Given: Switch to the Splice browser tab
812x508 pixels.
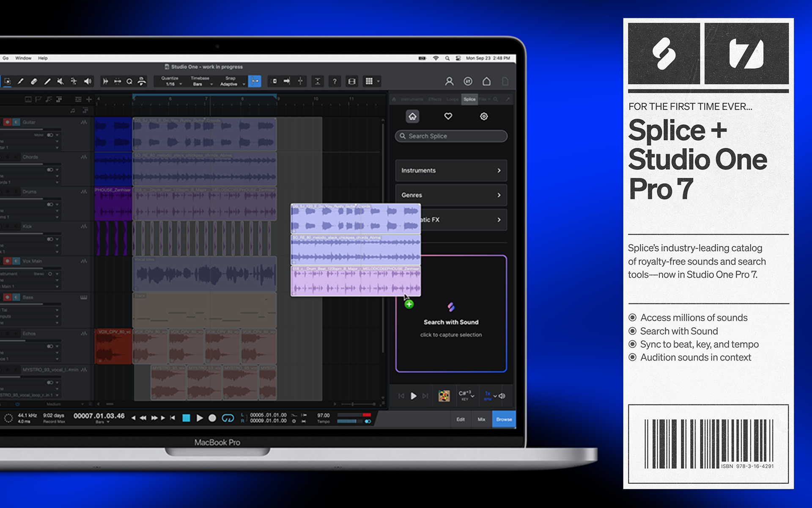Looking at the screenshot, I should 469,99.
